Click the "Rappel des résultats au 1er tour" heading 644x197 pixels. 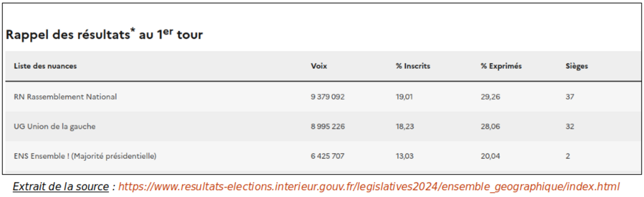click(104, 35)
